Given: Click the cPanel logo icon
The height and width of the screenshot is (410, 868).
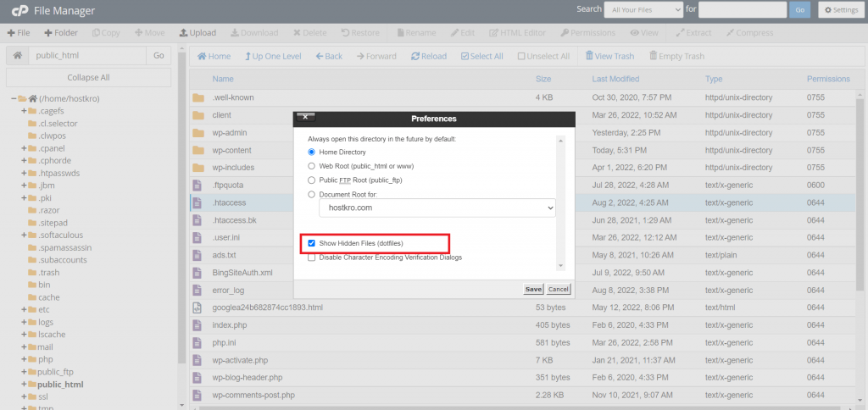Looking at the screenshot, I should 20,10.
